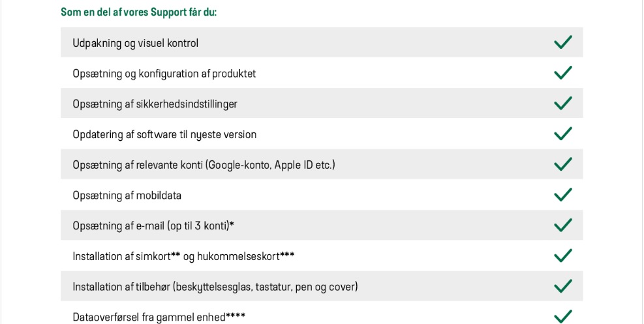The height and width of the screenshot is (324, 644).
Task: Click the 'Opsætning af sikkerhedsindstillinger' row label
Action: [155, 104]
